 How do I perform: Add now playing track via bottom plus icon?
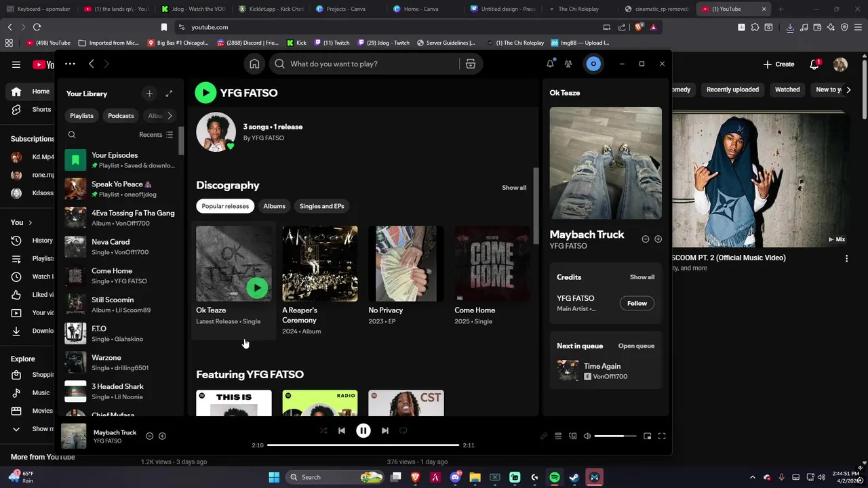162,436
